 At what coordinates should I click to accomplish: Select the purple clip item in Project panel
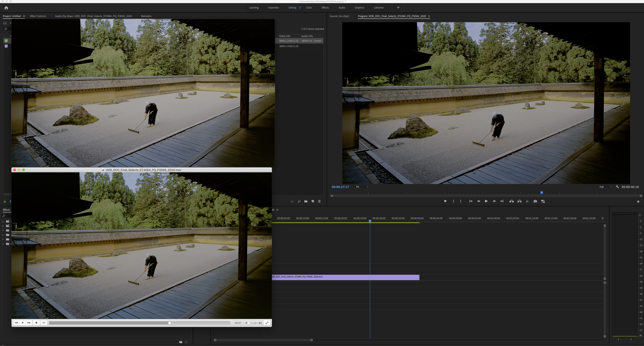click(6, 46)
